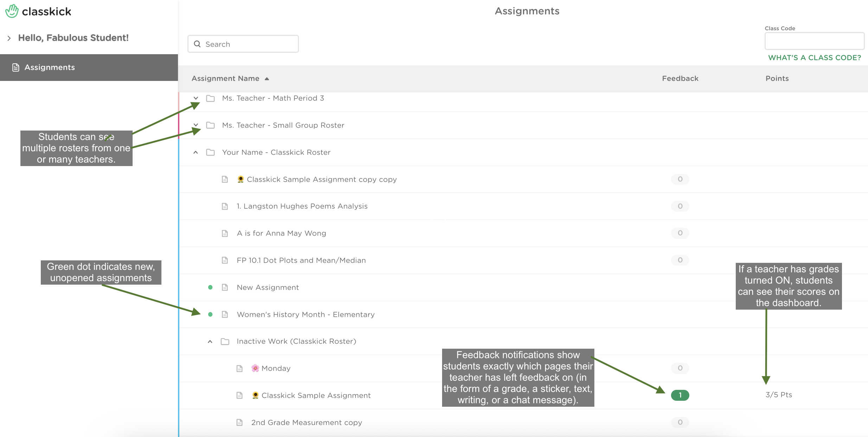Collapse the Inactive Work (Classkick Roster) chevron
Image resolution: width=868 pixels, height=437 pixels.
210,341
